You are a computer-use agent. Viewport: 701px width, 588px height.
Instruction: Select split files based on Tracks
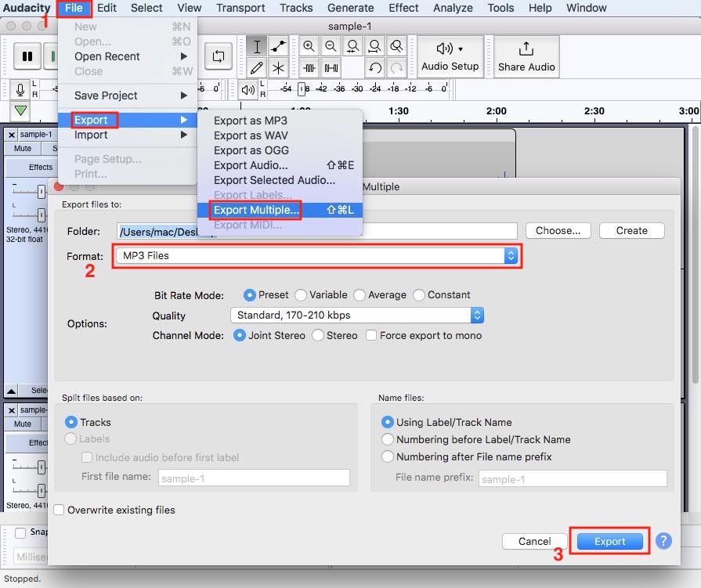(x=70, y=422)
